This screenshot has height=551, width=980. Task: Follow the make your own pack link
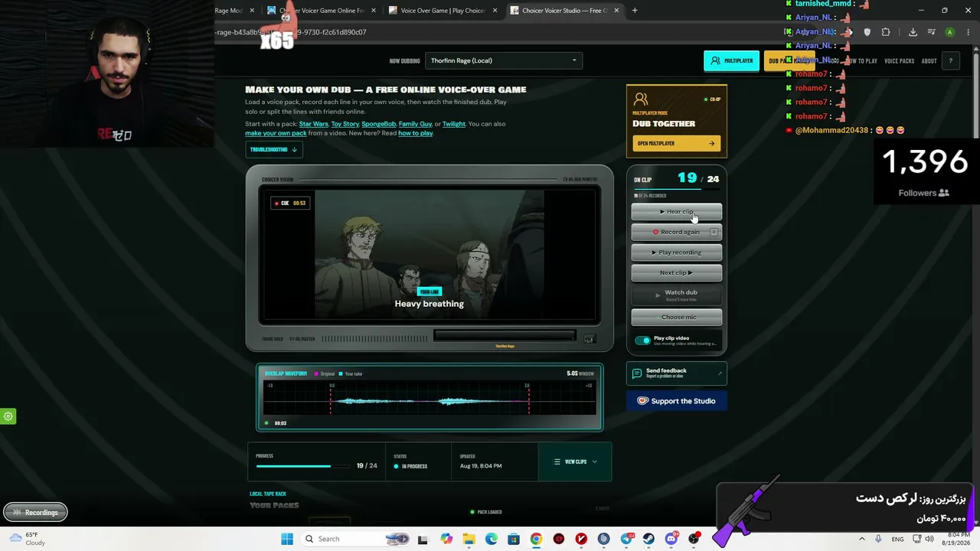pos(276,133)
